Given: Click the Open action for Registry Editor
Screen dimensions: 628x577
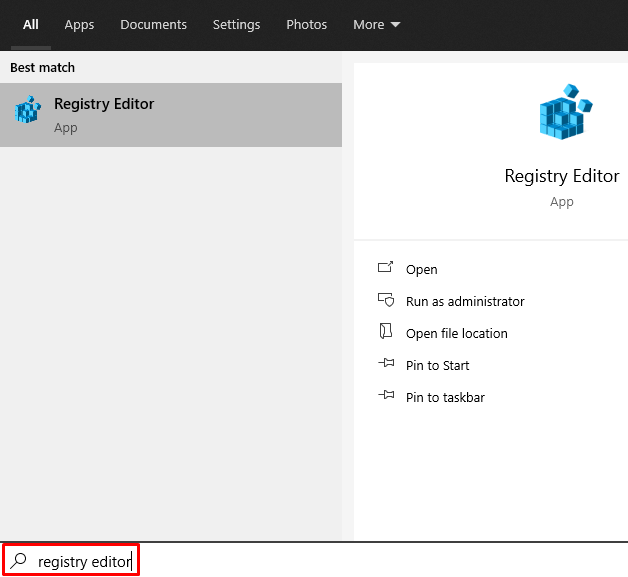Looking at the screenshot, I should [421, 269].
